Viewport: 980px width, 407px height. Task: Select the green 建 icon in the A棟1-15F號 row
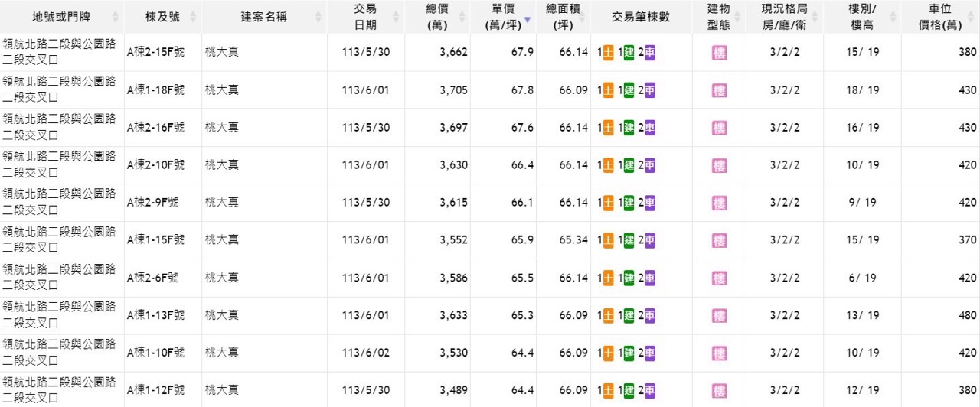click(x=629, y=240)
